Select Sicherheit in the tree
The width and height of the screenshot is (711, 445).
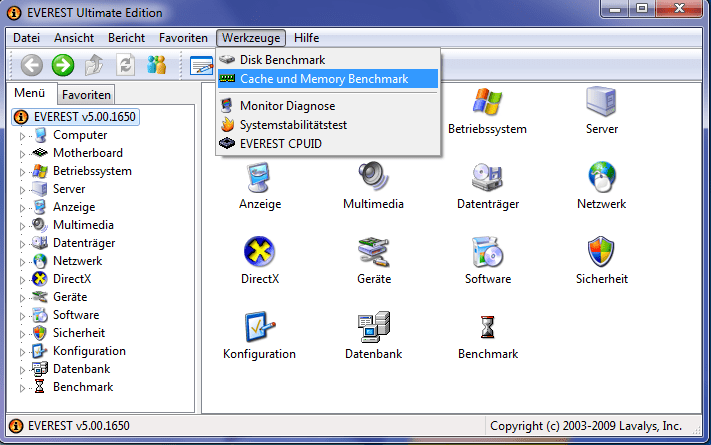click(79, 333)
